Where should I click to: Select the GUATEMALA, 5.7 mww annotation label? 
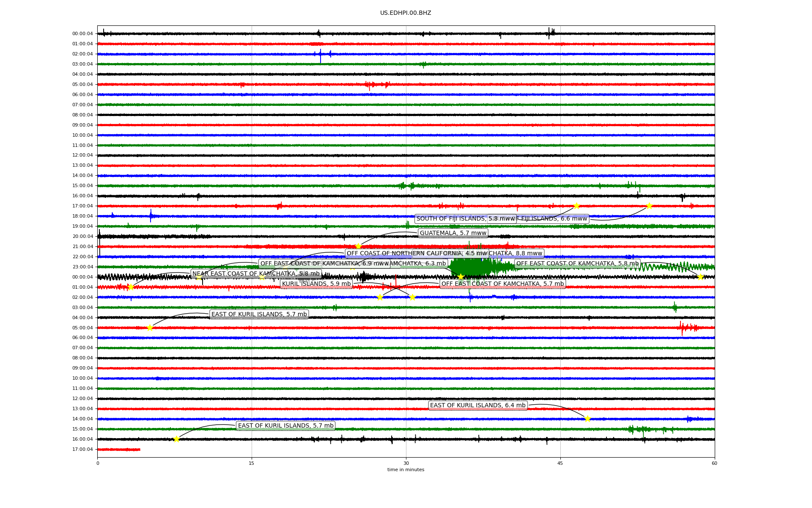click(453, 233)
